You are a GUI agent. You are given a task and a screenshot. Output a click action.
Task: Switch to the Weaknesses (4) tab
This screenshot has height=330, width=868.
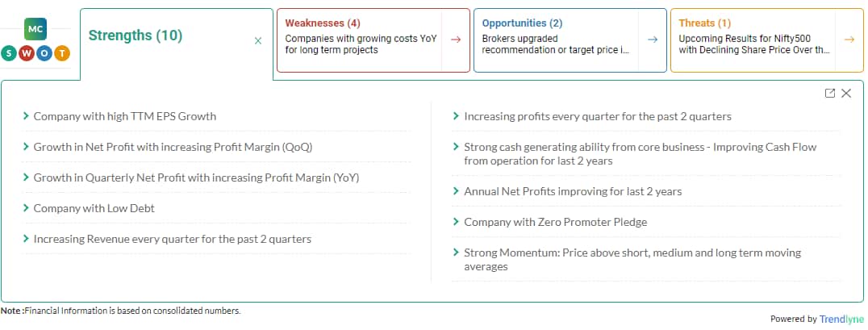point(323,23)
